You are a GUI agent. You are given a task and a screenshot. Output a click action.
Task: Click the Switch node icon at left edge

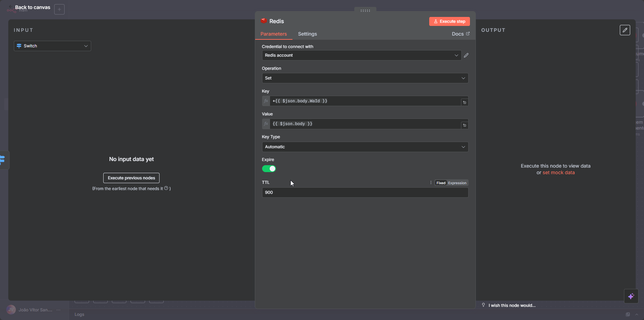coord(3,160)
